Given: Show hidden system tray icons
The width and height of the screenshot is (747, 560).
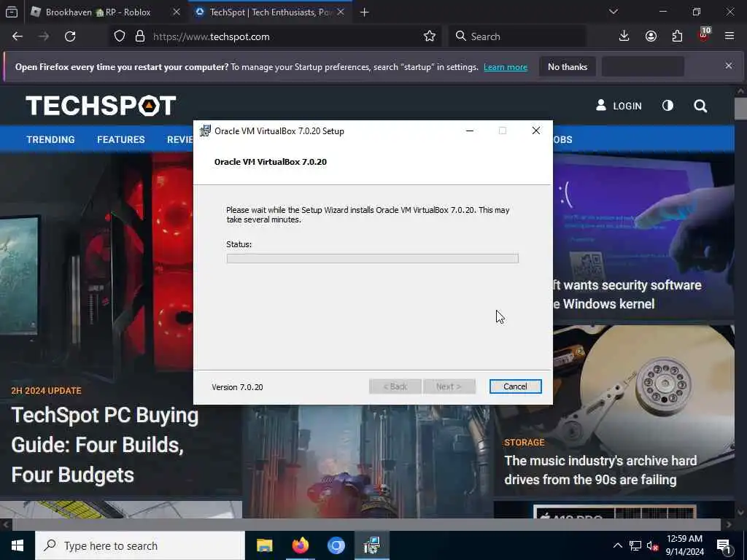Looking at the screenshot, I should tap(617, 545).
